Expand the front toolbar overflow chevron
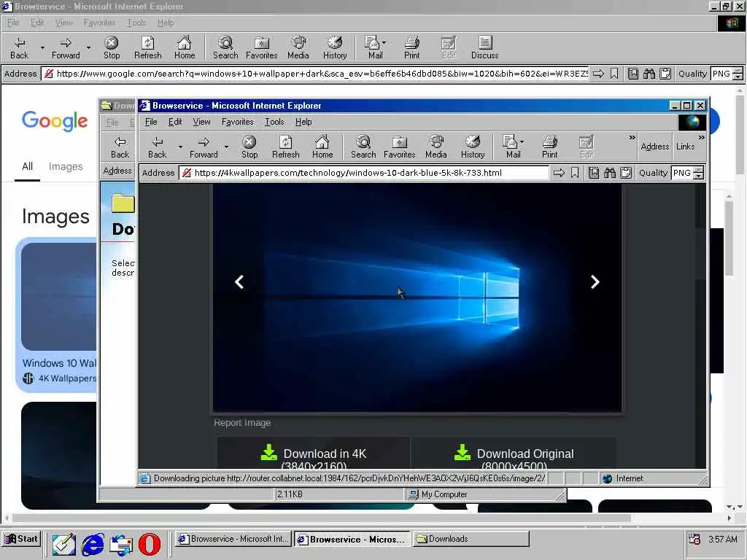The width and height of the screenshot is (747, 560). coord(632,138)
